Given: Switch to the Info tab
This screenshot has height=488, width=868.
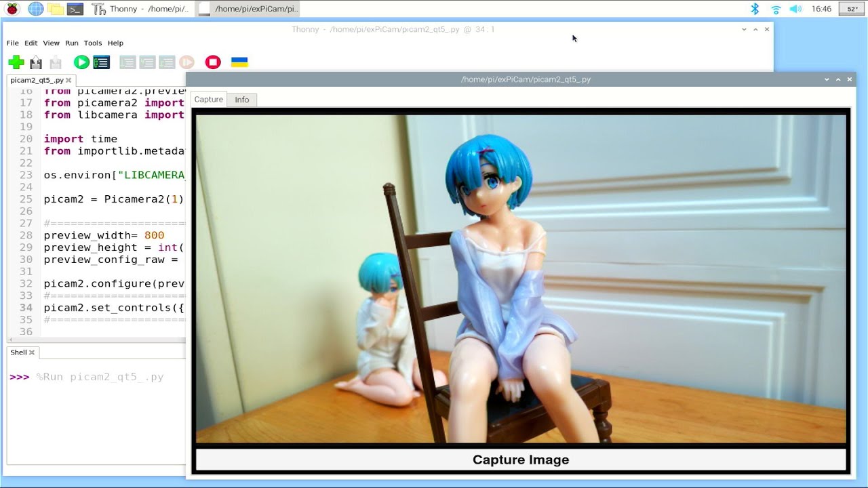Looking at the screenshot, I should point(242,100).
